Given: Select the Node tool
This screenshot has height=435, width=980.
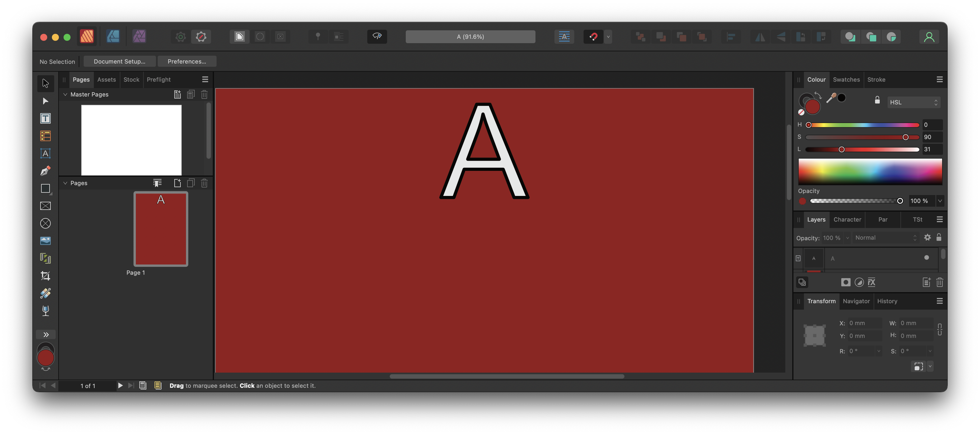Looking at the screenshot, I should pyautogui.click(x=45, y=101).
